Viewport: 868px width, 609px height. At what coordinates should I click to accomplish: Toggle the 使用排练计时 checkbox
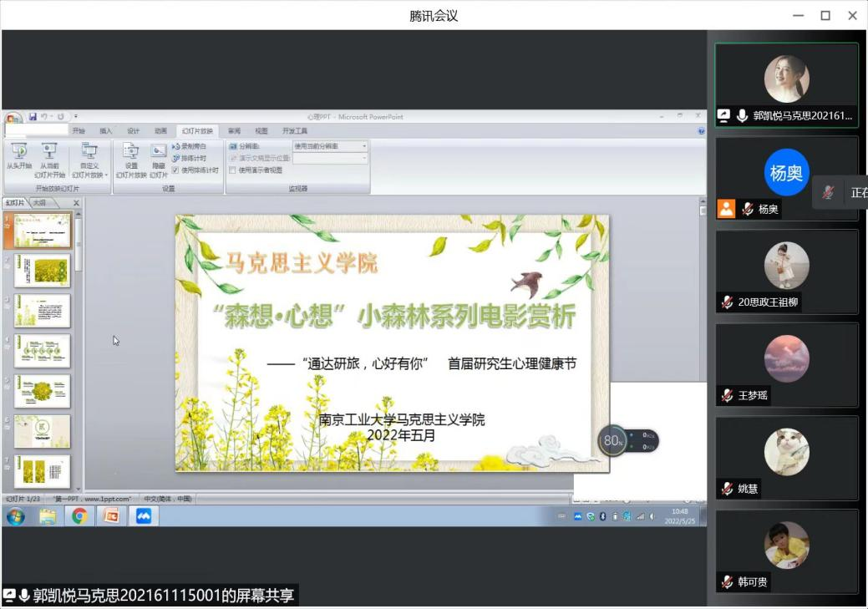[x=175, y=170]
